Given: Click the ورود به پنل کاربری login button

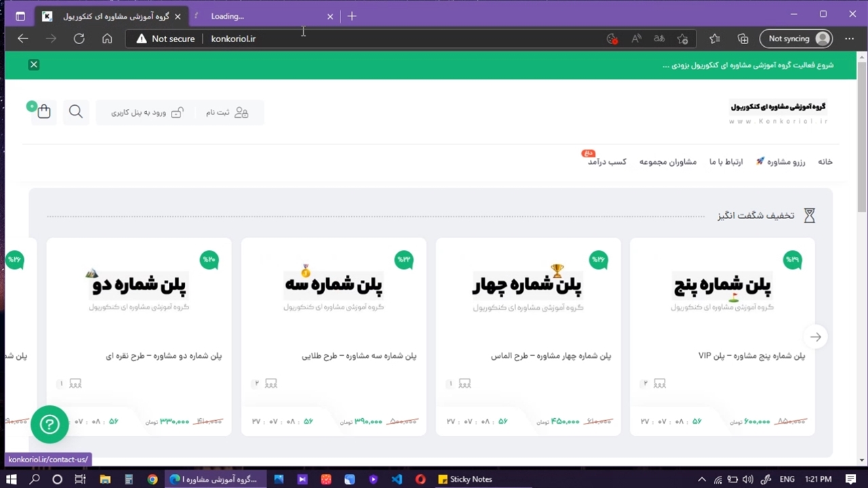Looking at the screenshot, I should click(147, 113).
